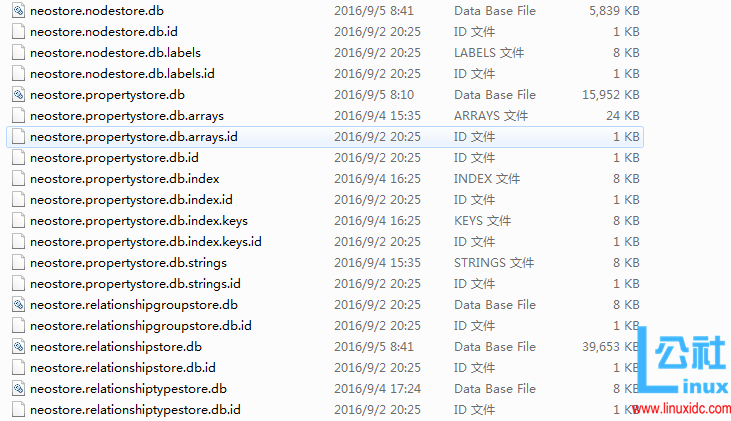This screenshot has width=731, height=421.
Task: Select neostore.propertystore.db.index.id file
Action: (131, 200)
